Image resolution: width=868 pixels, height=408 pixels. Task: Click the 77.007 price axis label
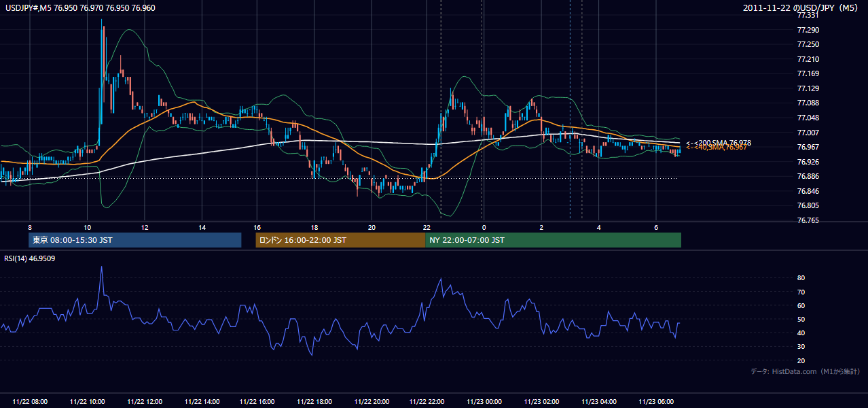808,133
